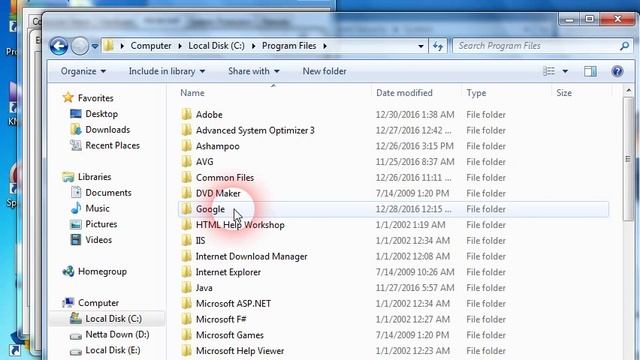Open the Share with menu

pyautogui.click(x=253, y=71)
